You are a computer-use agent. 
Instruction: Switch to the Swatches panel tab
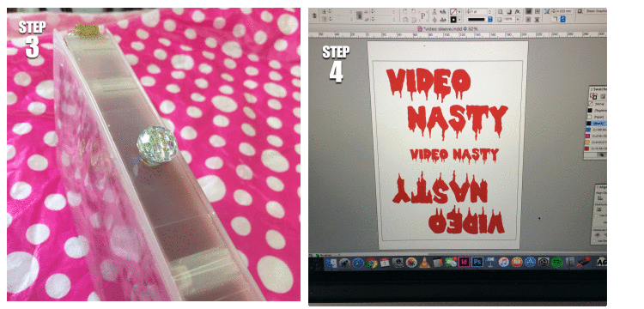point(599,89)
